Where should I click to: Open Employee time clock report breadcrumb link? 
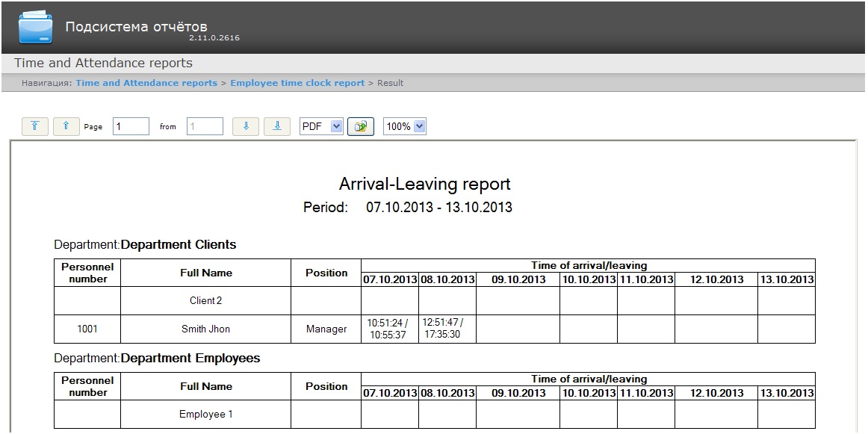[x=297, y=83]
